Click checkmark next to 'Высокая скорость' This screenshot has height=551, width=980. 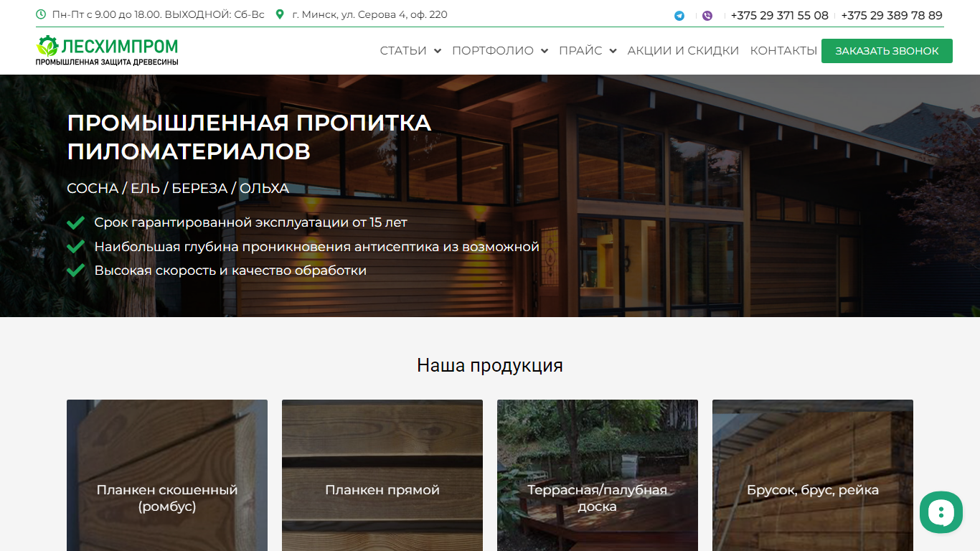tap(75, 270)
